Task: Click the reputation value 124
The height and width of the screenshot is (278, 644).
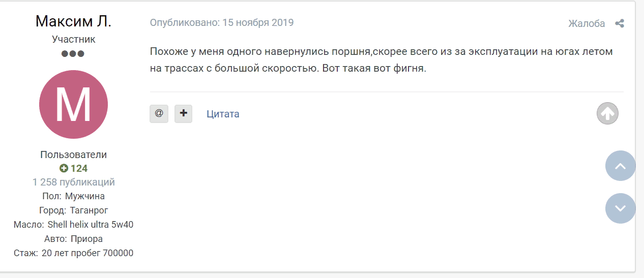Action: (x=79, y=168)
